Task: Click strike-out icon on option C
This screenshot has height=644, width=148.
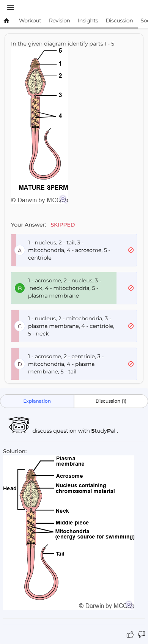Action: pos(131,326)
